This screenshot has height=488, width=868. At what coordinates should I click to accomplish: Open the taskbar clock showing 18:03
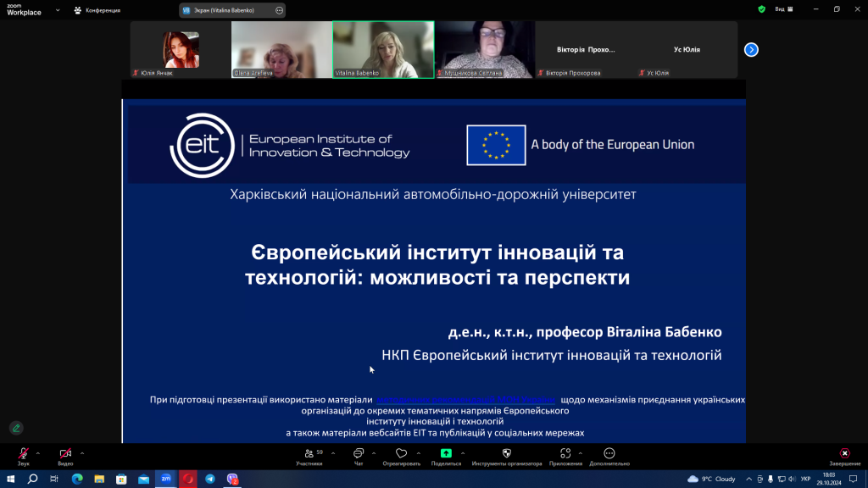point(829,479)
